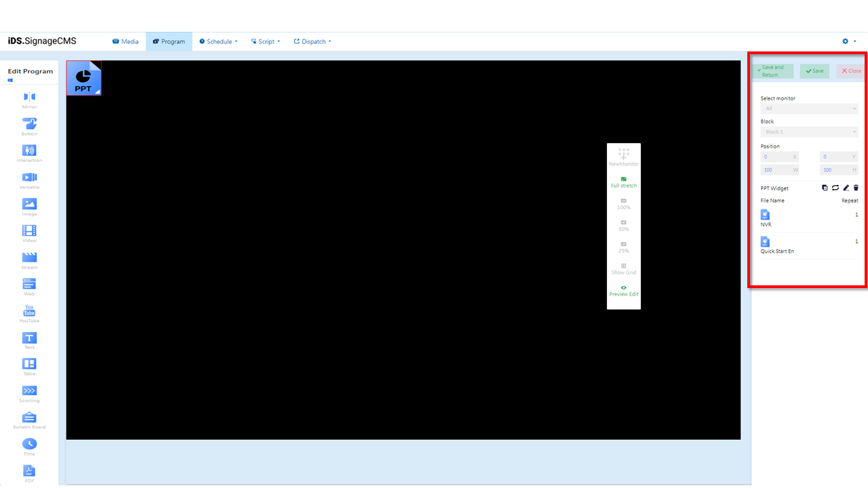
Task: Expand the Schedule menu
Action: pos(218,41)
